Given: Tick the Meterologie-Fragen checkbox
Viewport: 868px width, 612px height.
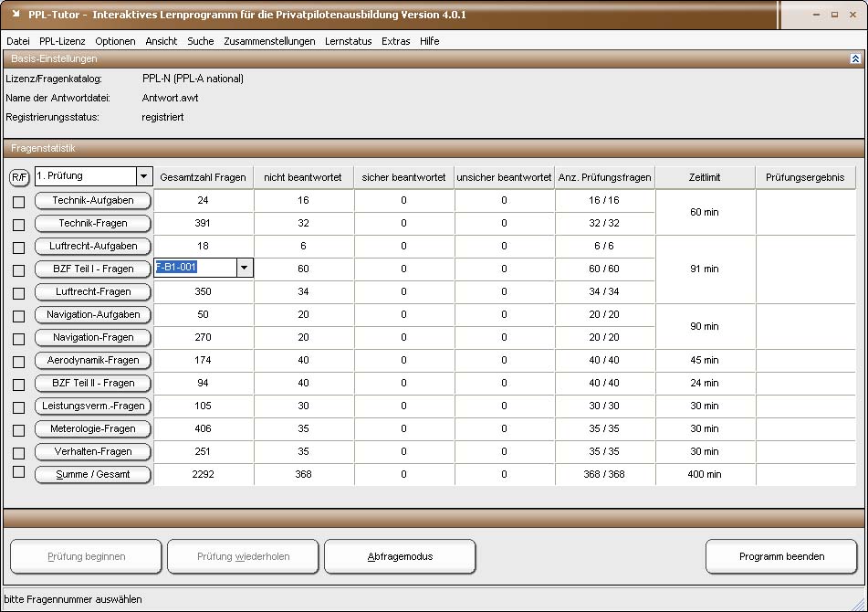Looking at the screenshot, I should 19,430.
